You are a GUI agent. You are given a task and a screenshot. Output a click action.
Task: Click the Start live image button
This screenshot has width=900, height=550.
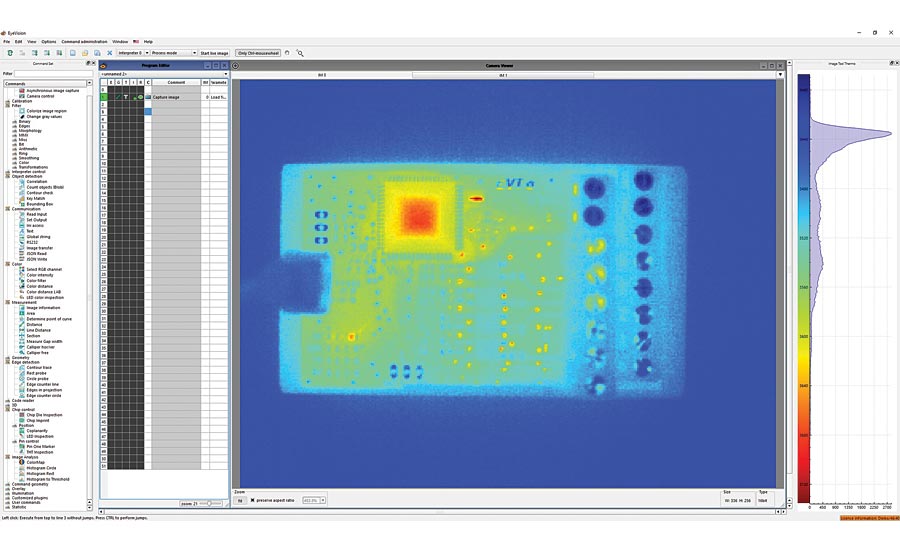click(214, 52)
